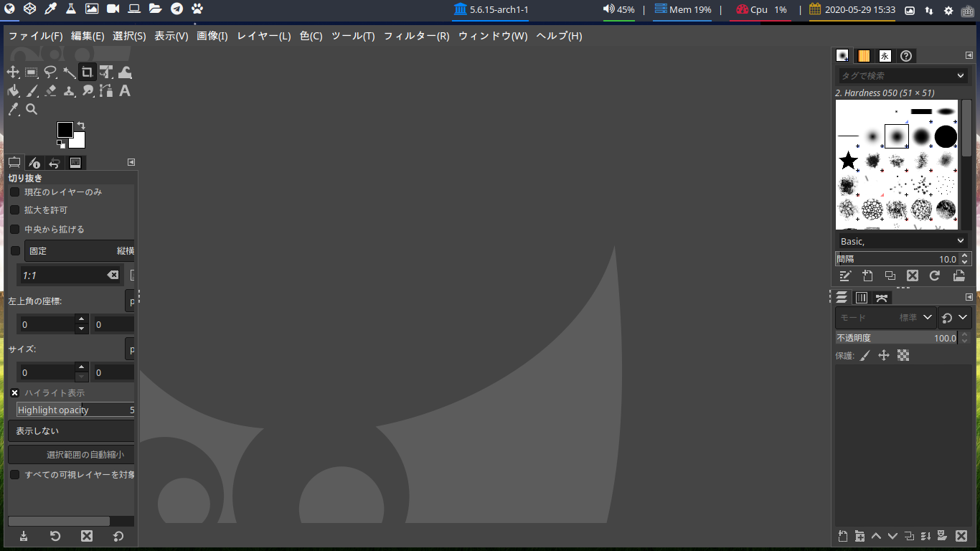The height and width of the screenshot is (551, 980).
Task: Select the Rectangle Select tool
Action: pyautogui.click(x=32, y=72)
